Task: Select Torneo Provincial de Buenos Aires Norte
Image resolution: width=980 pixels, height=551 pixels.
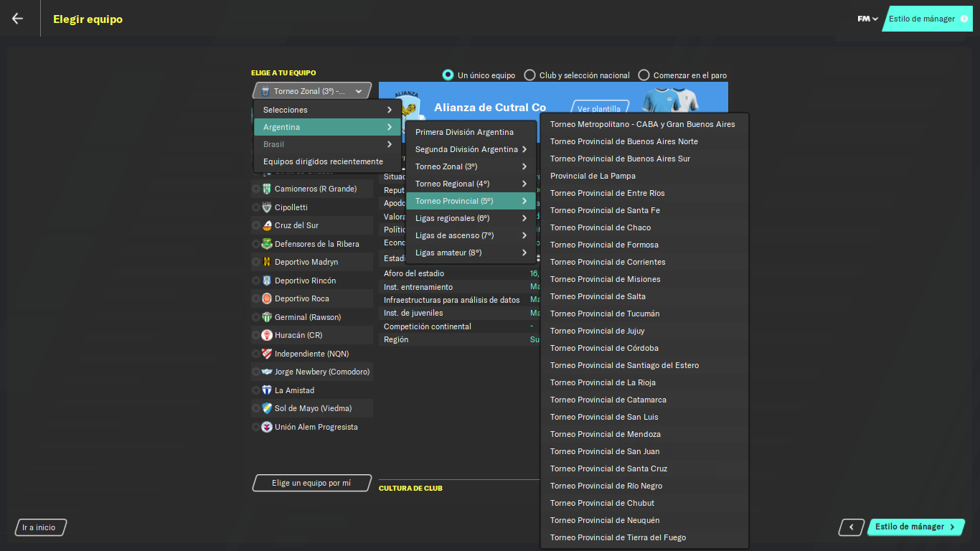Action: coord(644,141)
